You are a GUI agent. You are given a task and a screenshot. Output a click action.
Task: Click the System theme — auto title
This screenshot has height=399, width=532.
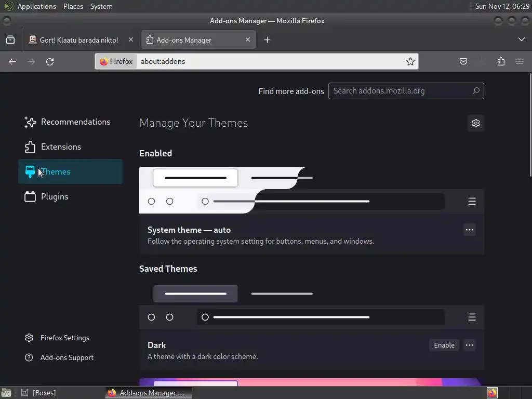coord(189,230)
